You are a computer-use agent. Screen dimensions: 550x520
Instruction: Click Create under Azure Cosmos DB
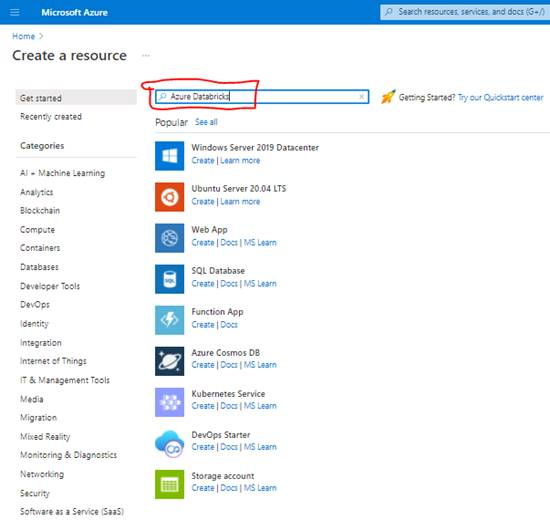pos(203,365)
